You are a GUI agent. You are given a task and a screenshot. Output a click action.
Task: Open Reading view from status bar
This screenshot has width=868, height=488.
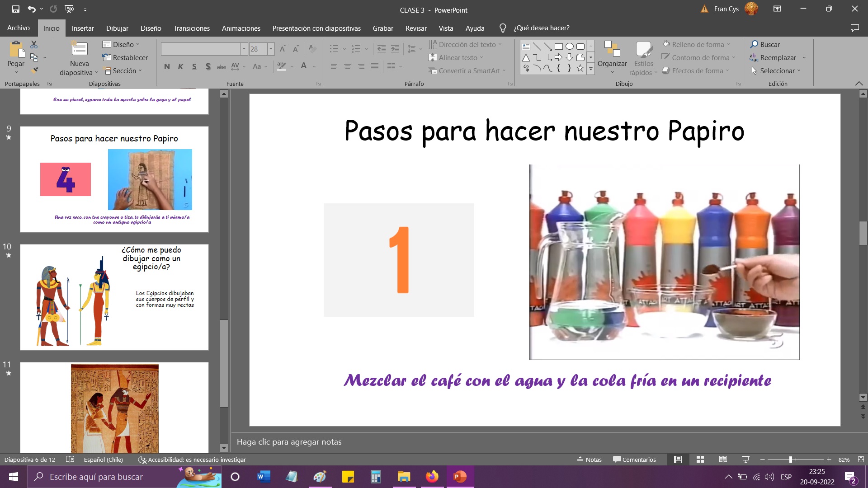(723, 460)
